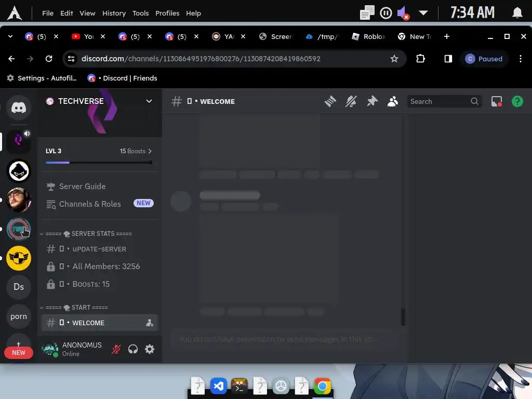Select the WELCOME channel in list
The width and height of the screenshot is (532, 399).
pos(99,323)
